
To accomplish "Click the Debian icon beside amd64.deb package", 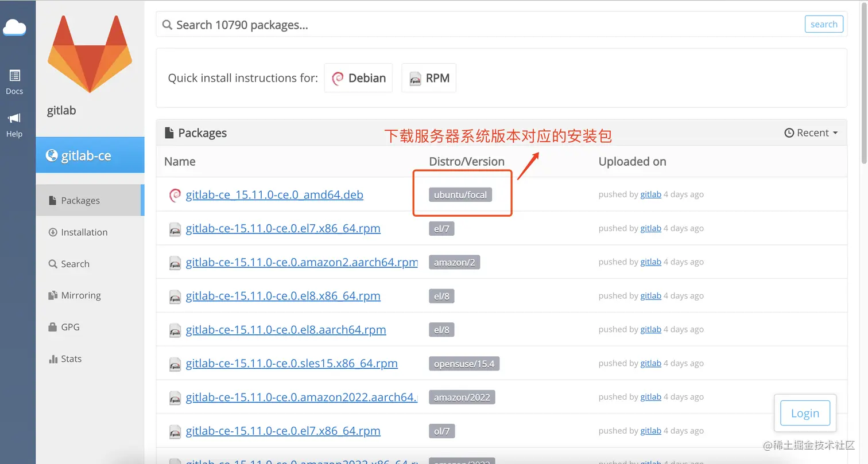I will 175,195.
